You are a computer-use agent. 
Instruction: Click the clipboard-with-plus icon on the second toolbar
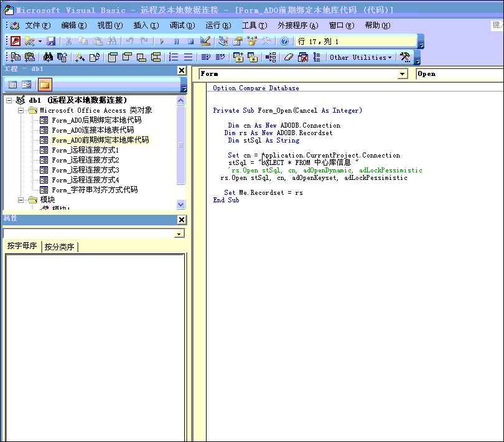[30, 57]
